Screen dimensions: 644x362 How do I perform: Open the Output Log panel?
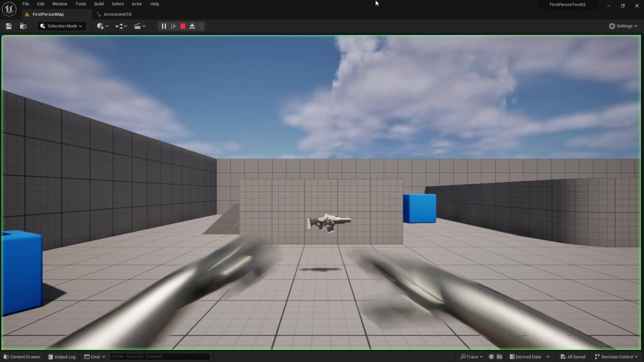62,357
